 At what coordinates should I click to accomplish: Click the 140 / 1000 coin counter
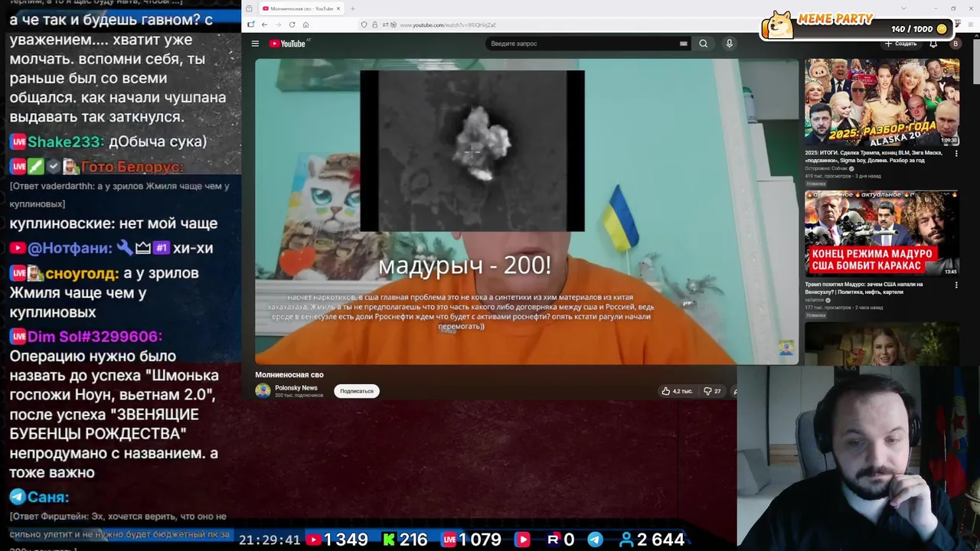pyautogui.click(x=919, y=29)
